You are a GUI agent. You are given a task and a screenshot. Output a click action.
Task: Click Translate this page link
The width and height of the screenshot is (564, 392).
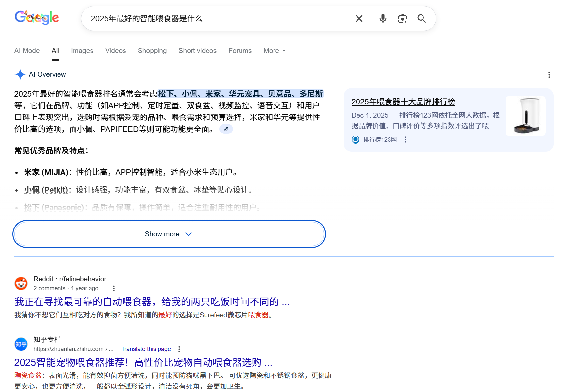tap(146, 349)
